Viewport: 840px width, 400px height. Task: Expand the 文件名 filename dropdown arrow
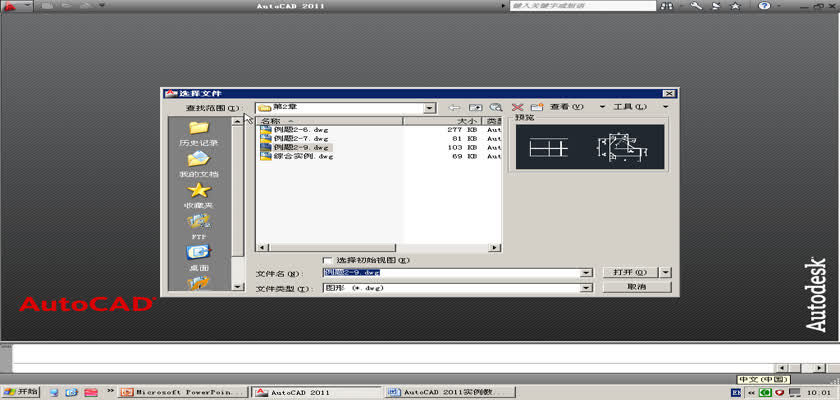click(588, 273)
